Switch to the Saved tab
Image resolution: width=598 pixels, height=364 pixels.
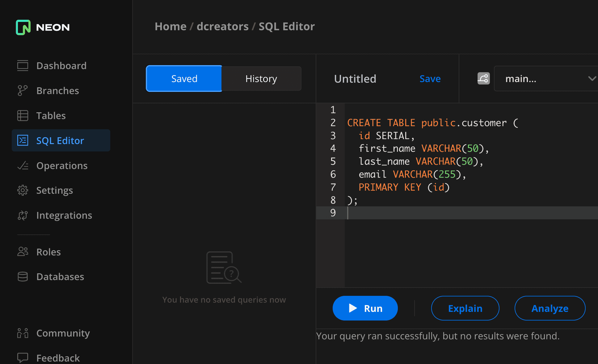[x=184, y=78]
